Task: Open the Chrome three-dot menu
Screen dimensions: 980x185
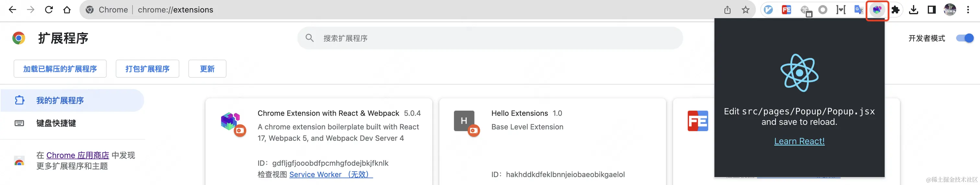Action: point(968,9)
